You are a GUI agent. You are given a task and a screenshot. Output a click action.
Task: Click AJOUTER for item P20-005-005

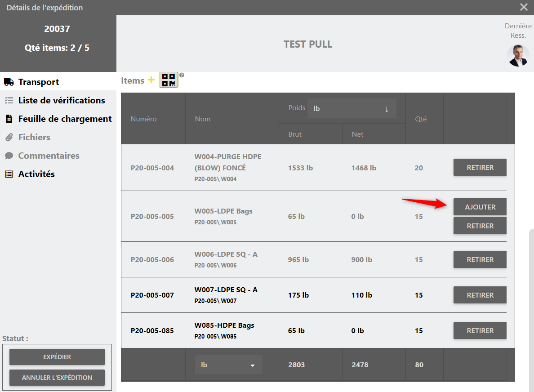pyautogui.click(x=480, y=207)
